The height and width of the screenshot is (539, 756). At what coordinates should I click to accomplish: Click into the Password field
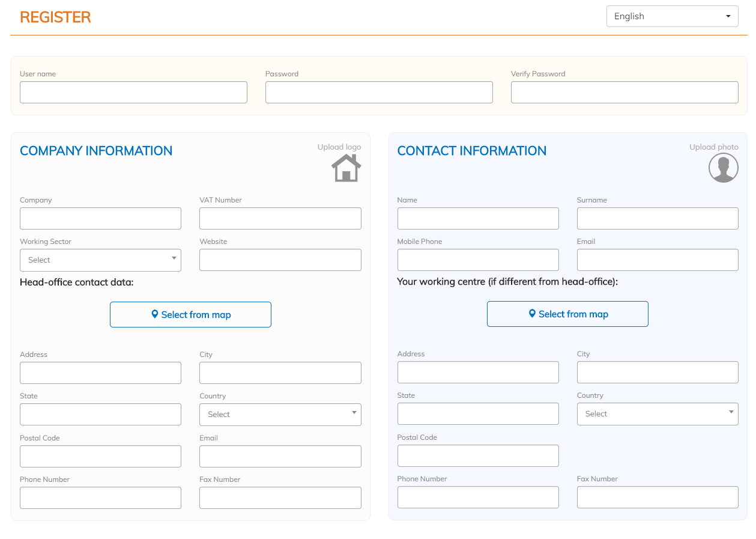[379, 93]
